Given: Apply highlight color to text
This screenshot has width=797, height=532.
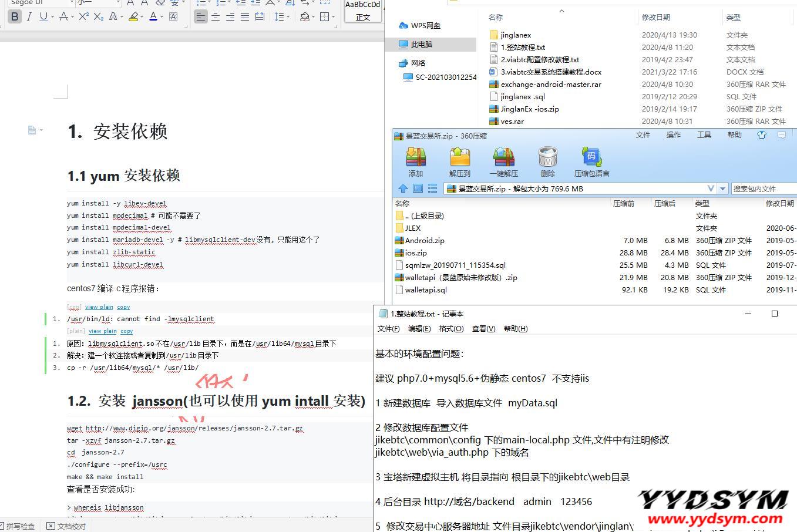Looking at the screenshot, I should tap(133, 16).
